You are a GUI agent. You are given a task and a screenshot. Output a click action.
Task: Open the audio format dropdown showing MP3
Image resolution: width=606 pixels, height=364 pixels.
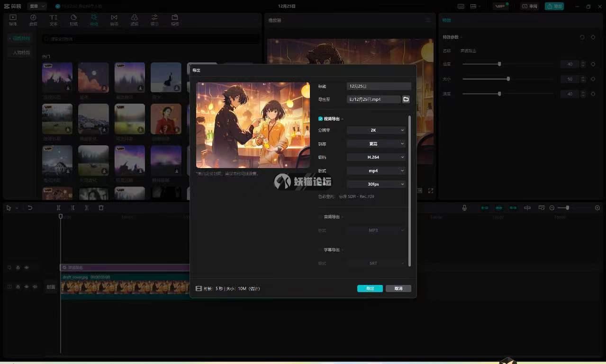(376, 231)
